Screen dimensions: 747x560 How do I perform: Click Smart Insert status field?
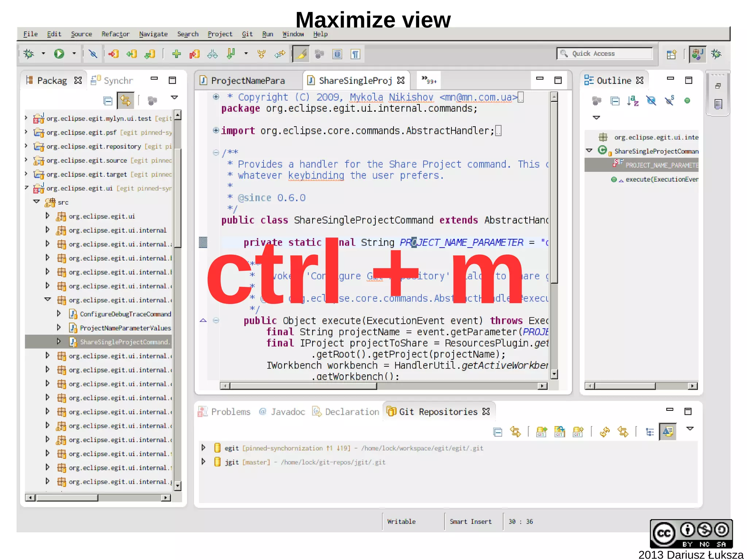(x=471, y=521)
